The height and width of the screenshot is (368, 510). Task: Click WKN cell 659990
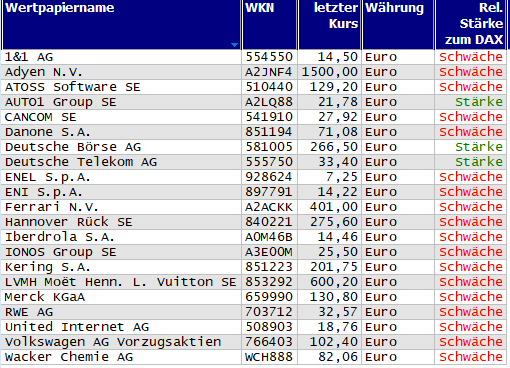[269, 297]
